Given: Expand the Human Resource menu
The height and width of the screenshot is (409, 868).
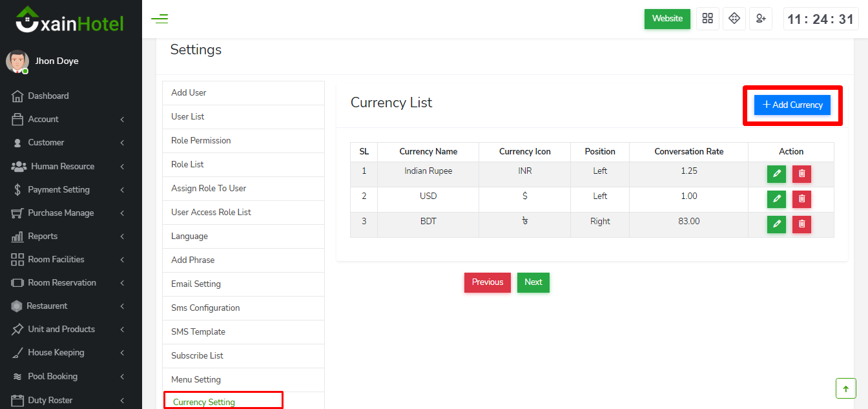Looking at the screenshot, I should tap(68, 166).
